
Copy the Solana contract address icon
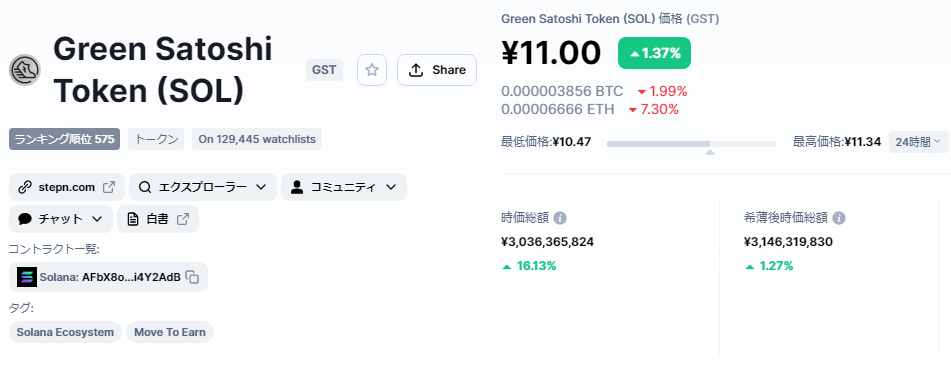pyautogui.click(x=192, y=277)
